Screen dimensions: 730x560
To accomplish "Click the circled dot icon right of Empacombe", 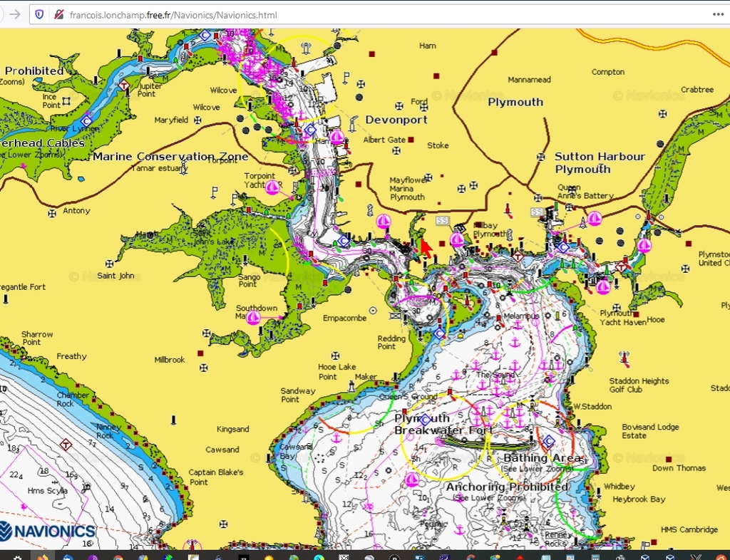I will click(372, 310).
